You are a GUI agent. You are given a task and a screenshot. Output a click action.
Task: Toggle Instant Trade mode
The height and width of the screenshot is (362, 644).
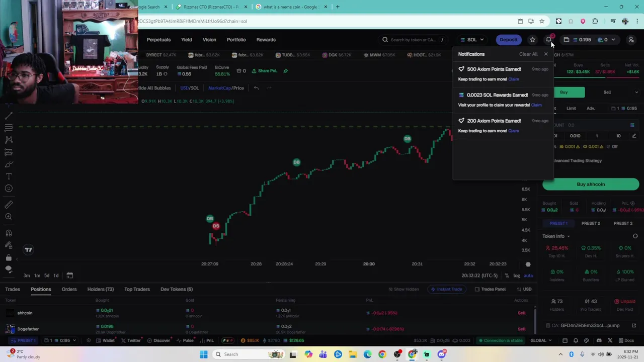(x=446, y=289)
